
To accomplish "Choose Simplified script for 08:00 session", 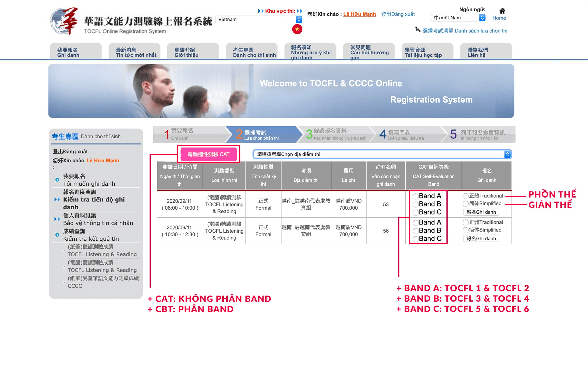I will pos(466,204).
